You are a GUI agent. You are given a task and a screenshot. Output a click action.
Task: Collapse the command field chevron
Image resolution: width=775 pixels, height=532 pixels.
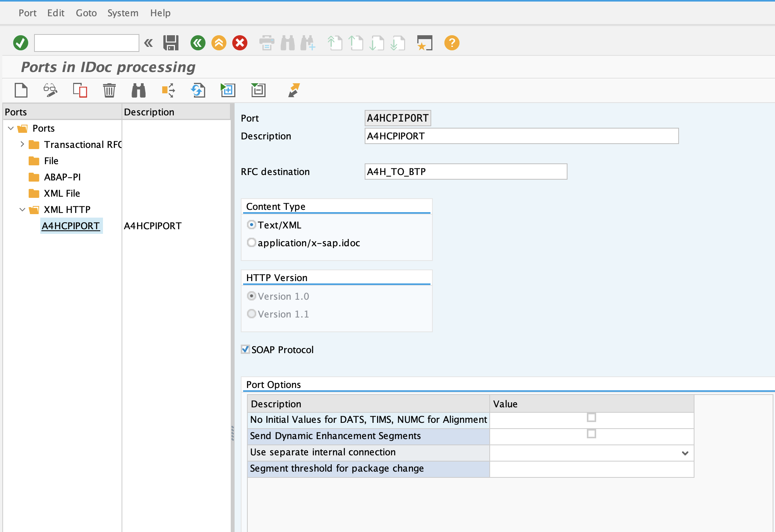point(148,43)
